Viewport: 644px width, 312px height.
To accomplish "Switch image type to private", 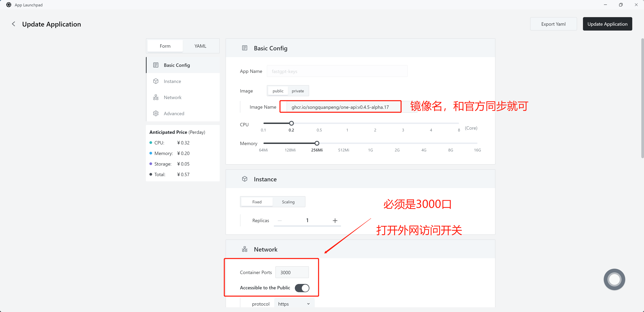I will [x=298, y=91].
